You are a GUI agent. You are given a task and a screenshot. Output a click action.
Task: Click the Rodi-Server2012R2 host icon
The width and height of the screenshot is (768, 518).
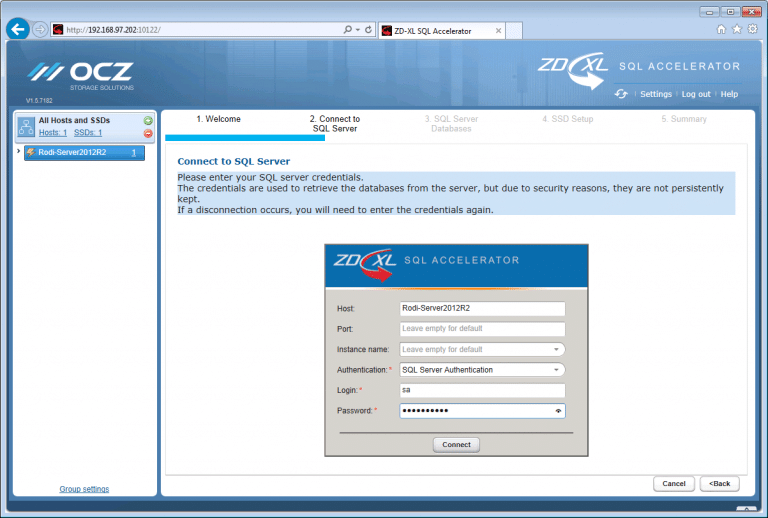(x=31, y=152)
